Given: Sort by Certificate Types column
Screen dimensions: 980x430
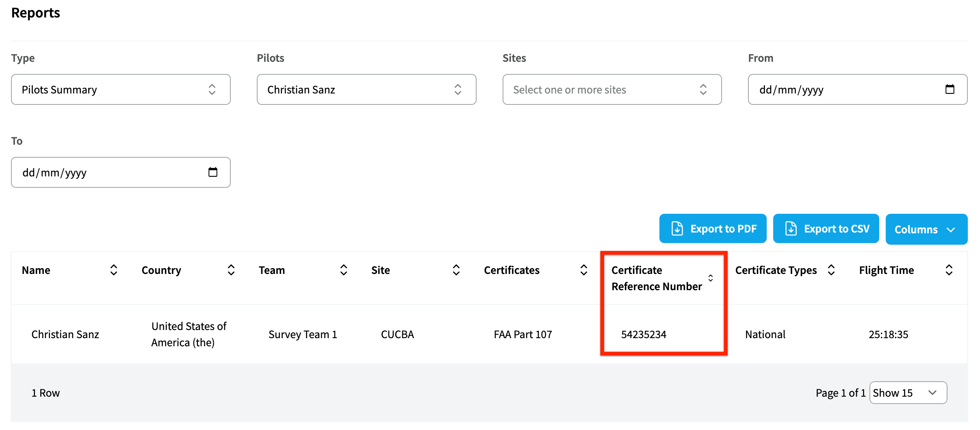Looking at the screenshot, I should click(832, 269).
